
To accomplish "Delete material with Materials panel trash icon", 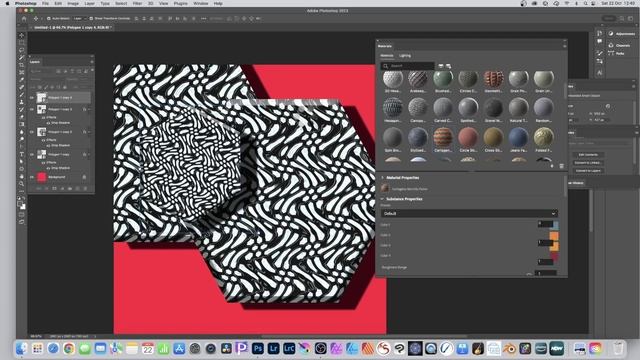I will click(x=562, y=166).
